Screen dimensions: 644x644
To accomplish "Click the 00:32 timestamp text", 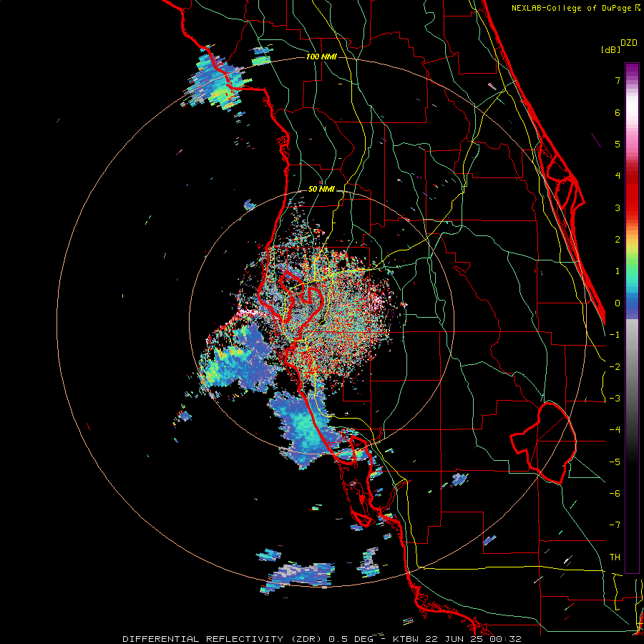I will click(x=507, y=639).
